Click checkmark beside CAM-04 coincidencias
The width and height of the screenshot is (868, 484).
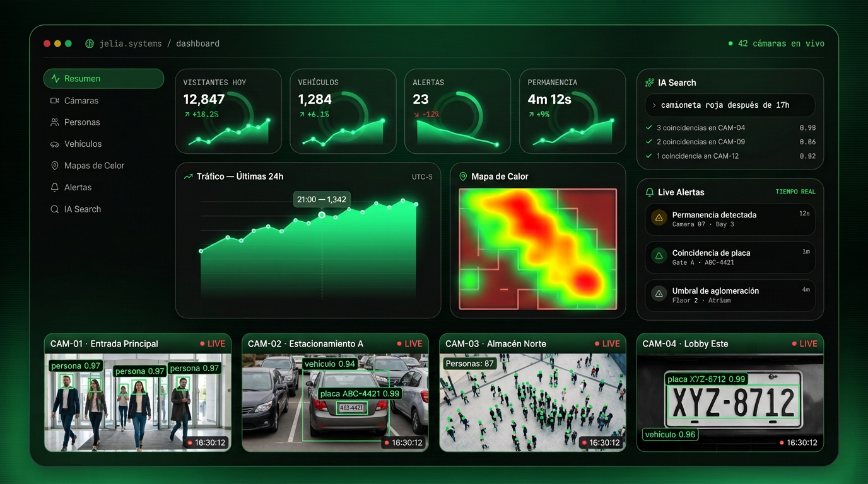[x=649, y=127]
